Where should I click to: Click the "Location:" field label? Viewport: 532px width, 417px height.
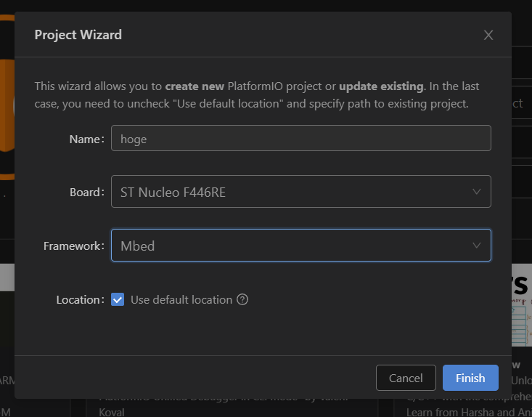tap(80, 299)
